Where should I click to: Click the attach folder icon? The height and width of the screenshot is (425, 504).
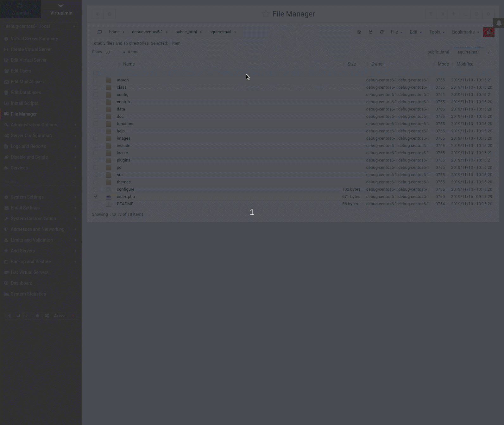pyautogui.click(x=109, y=80)
